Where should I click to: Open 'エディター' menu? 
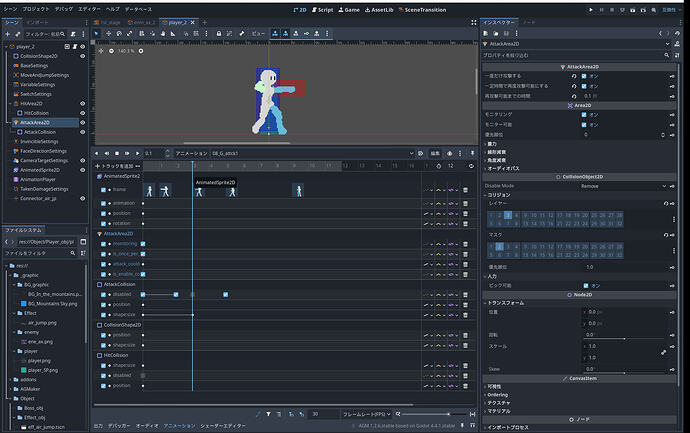[89, 9]
